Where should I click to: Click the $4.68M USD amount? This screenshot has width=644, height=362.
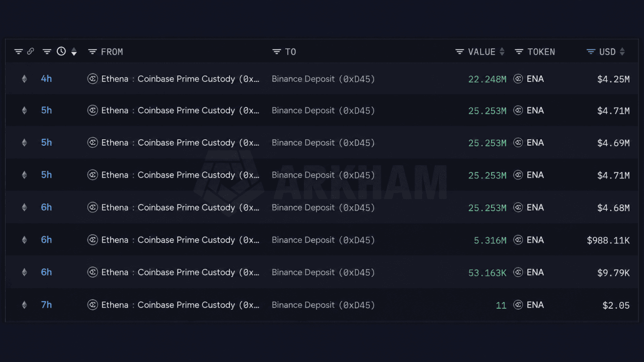(613, 208)
